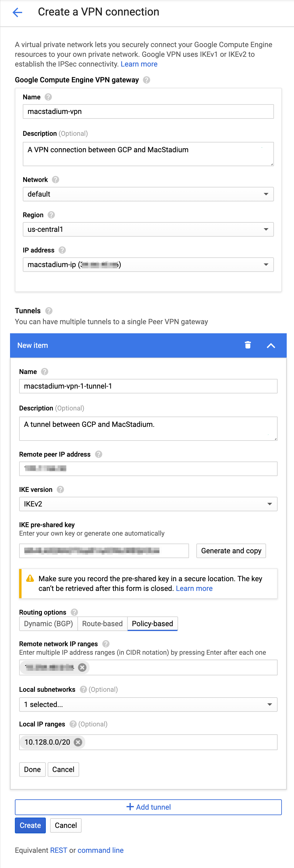
Task: Open the Local subnetworks dropdown
Action: 148,704
